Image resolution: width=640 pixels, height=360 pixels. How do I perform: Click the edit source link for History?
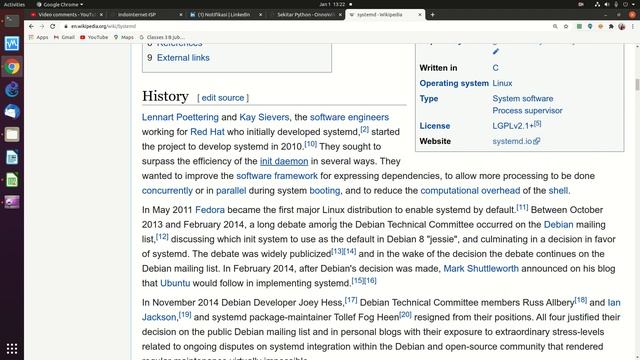[x=223, y=98]
